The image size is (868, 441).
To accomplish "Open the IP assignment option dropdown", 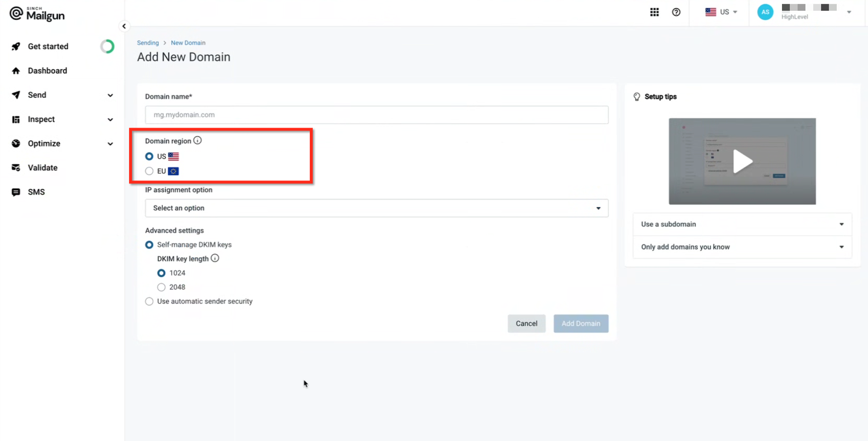I will pos(376,208).
